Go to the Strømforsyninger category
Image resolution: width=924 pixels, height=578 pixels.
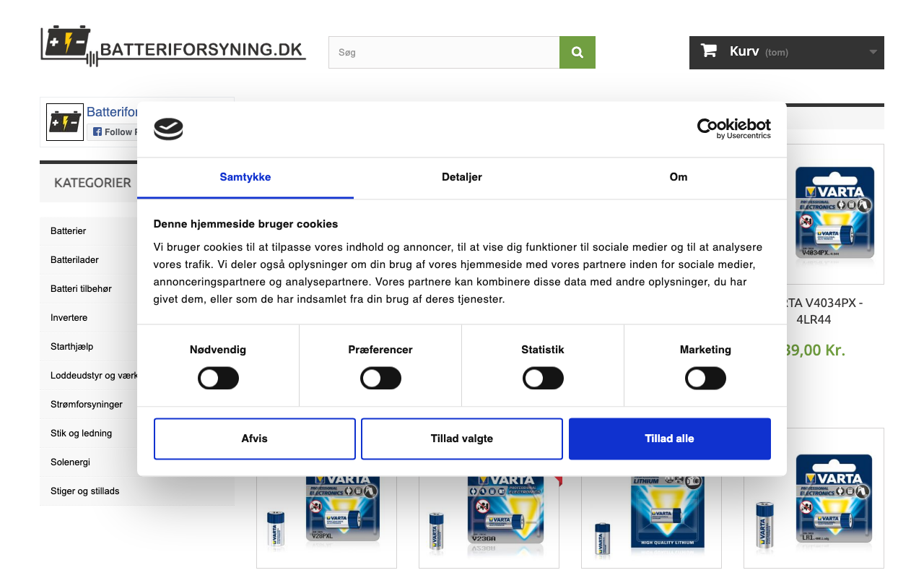pyautogui.click(x=87, y=405)
